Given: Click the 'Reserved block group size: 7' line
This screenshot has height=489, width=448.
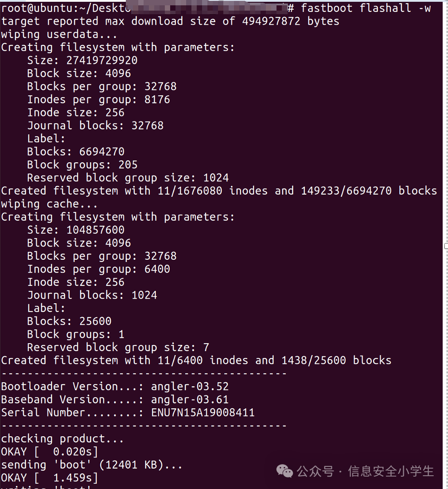Looking at the screenshot, I should pyautogui.click(x=118, y=347).
